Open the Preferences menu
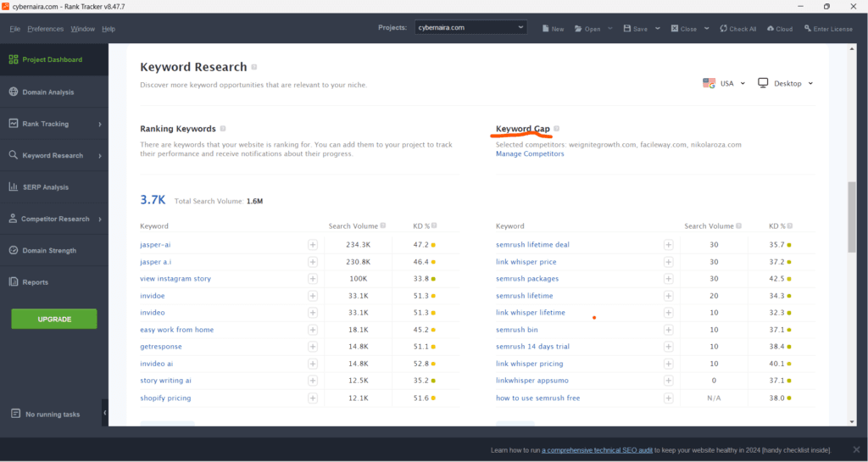This screenshot has width=868, height=462. [x=46, y=29]
